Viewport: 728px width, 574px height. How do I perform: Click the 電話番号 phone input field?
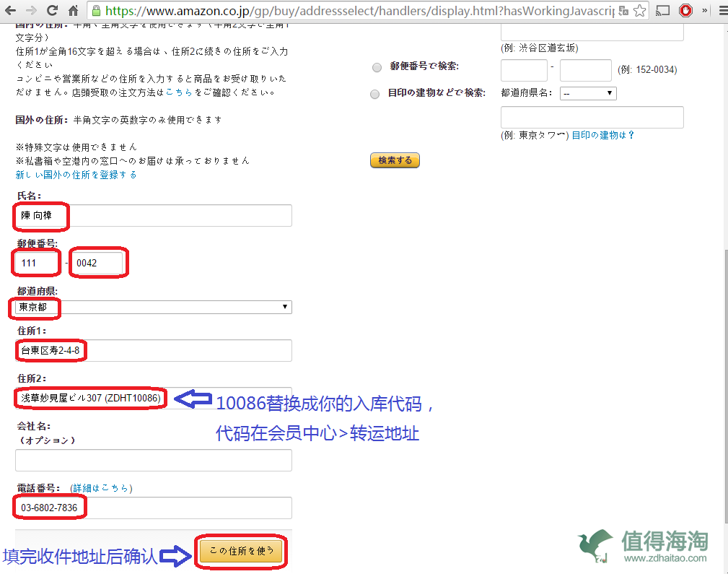click(x=154, y=508)
